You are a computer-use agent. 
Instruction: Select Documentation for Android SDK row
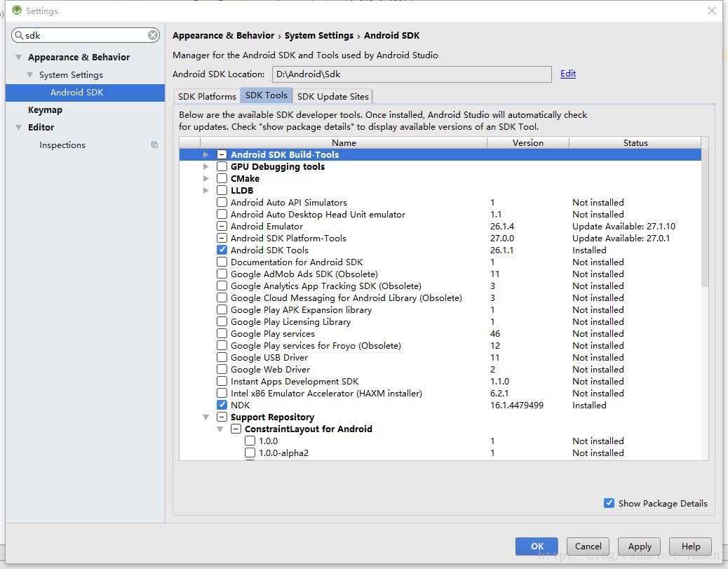[x=440, y=262]
